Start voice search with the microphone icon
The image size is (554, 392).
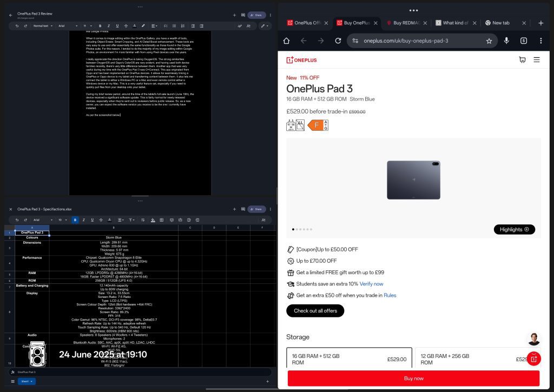click(506, 41)
